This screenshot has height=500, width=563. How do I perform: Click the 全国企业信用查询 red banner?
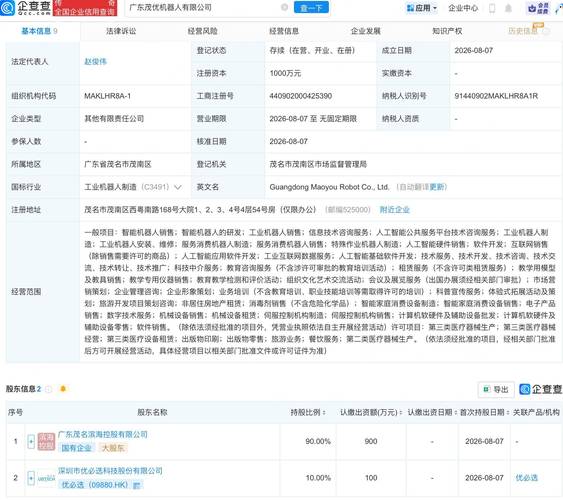[85, 8]
